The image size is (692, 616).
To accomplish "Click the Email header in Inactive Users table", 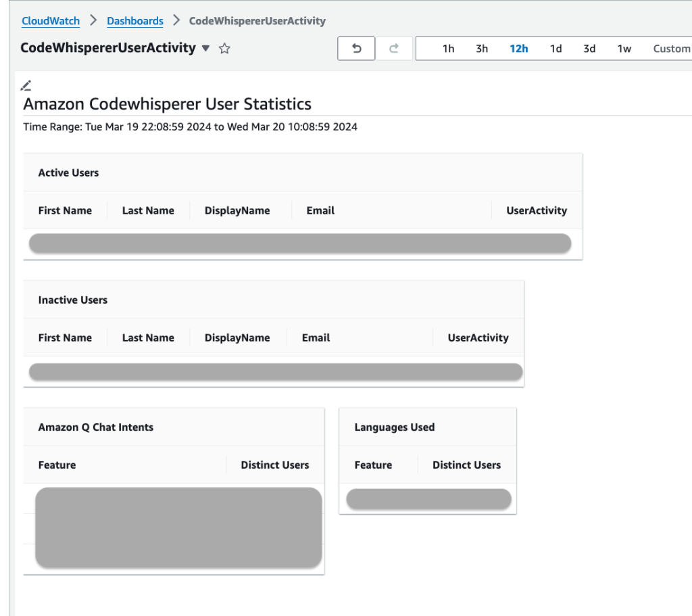I will (316, 337).
